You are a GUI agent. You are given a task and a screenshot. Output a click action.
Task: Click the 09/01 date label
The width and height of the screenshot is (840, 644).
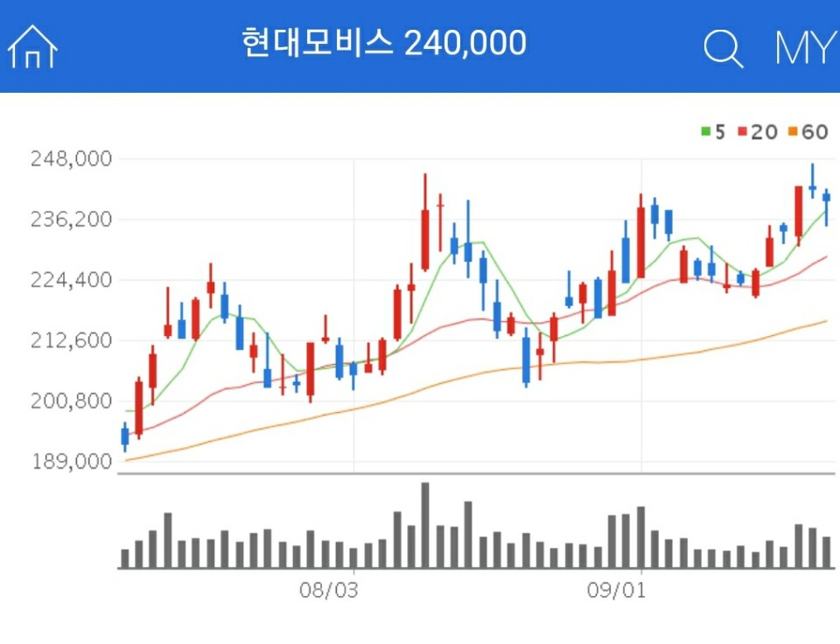pyautogui.click(x=617, y=590)
